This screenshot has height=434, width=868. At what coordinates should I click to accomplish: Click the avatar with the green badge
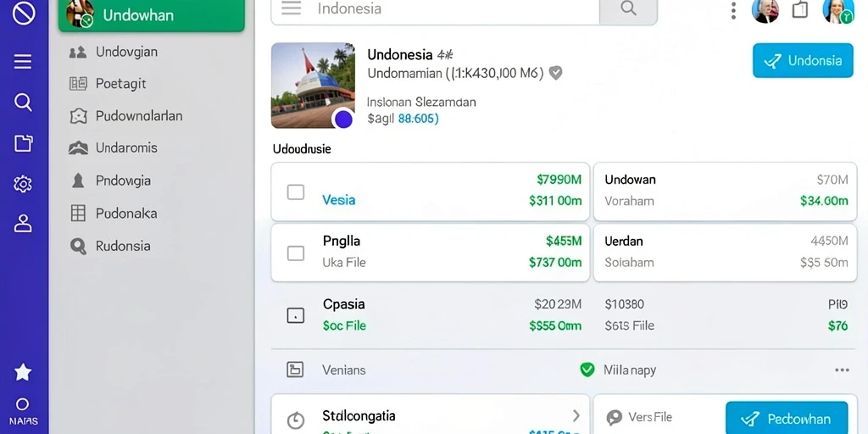(x=837, y=11)
